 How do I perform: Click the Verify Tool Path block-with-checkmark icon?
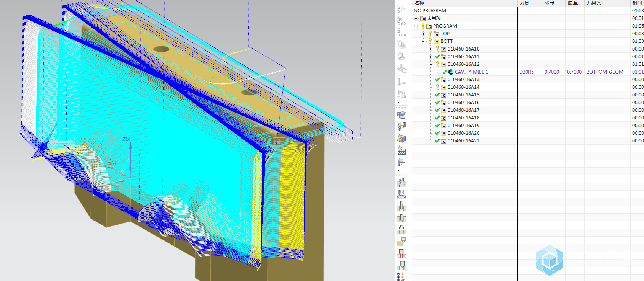tap(401, 44)
